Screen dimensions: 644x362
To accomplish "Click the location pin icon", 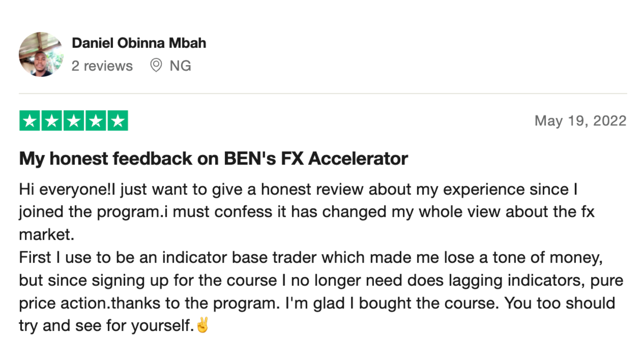I will point(156,65).
